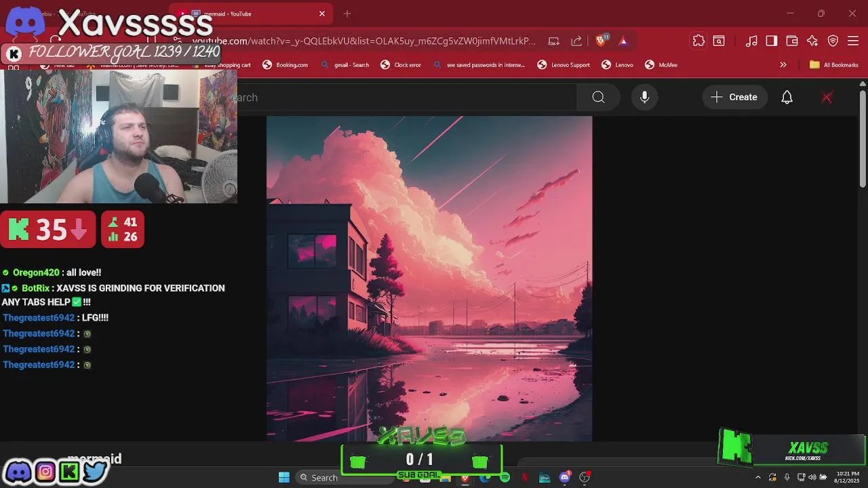Show hidden system tray icons chevron

[x=758, y=477]
